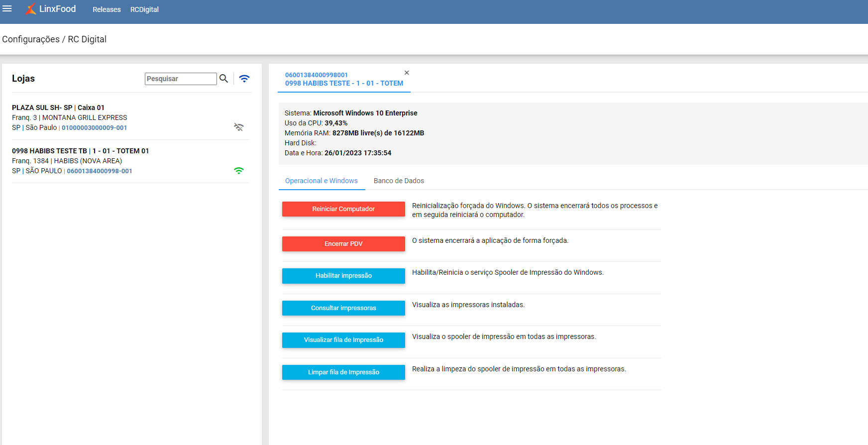868x445 pixels.
Task: Click the Reiniciar Computador button
Action: point(343,209)
